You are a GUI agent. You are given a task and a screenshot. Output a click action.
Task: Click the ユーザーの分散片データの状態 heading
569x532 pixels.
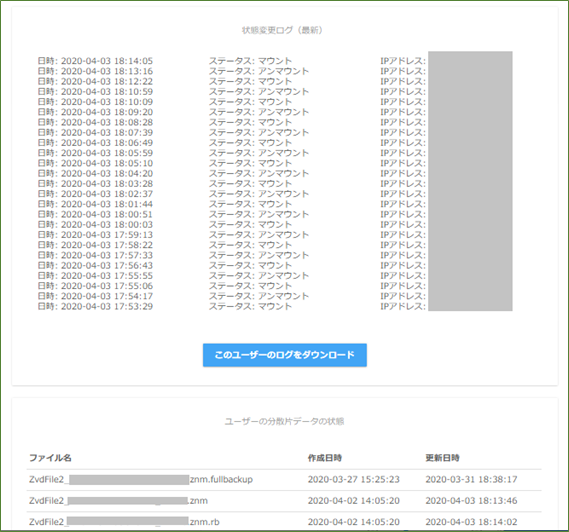pos(284,421)
